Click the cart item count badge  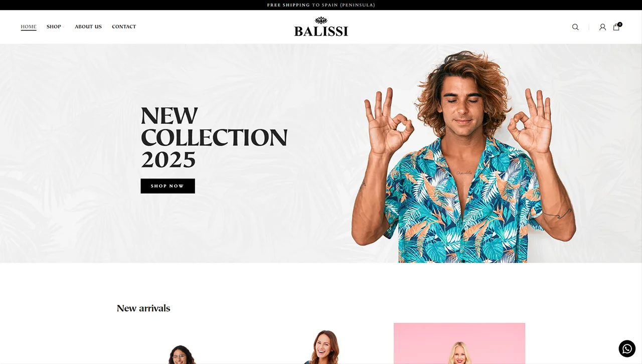(x=620, y=24)
